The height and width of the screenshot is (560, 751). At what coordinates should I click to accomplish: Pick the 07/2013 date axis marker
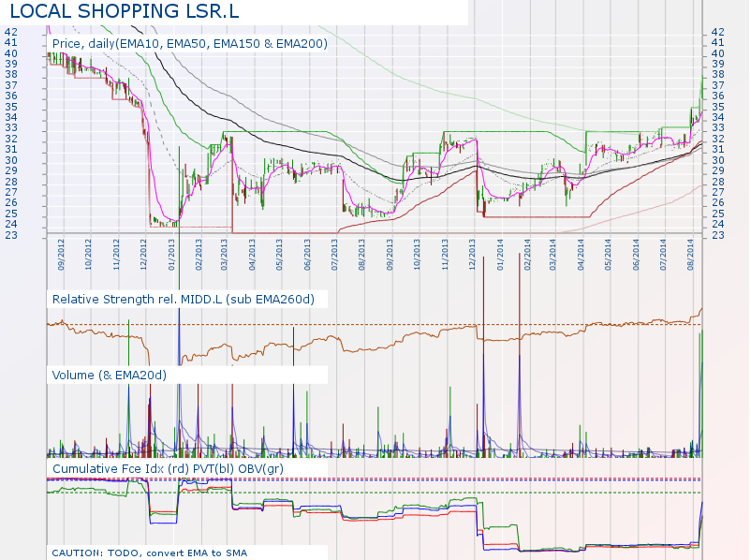[334, 255]
